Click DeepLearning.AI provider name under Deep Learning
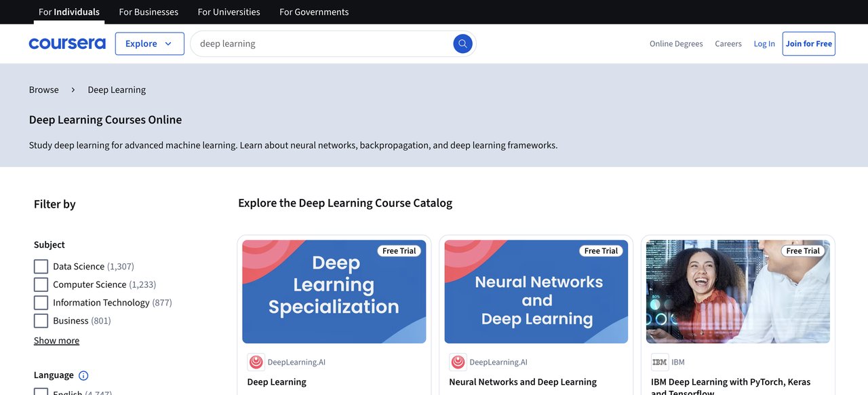 click(296, 362)
